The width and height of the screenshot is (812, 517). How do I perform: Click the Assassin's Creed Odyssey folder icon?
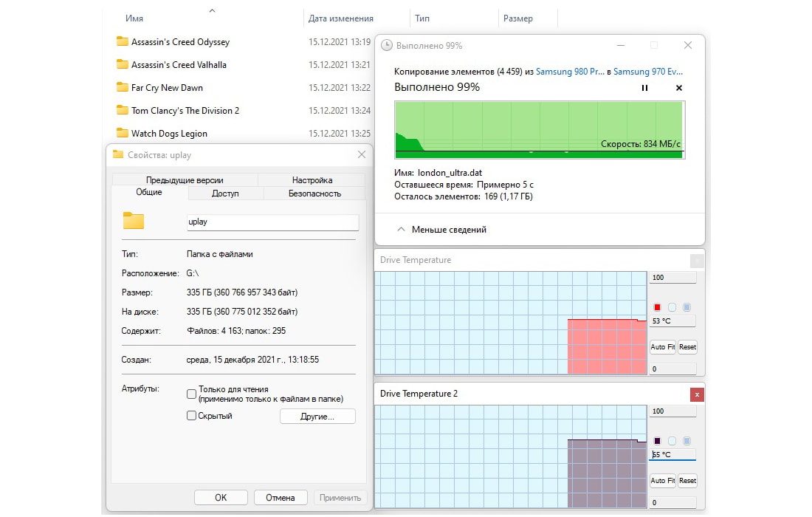pyautogui.click(x=123, y=41)
